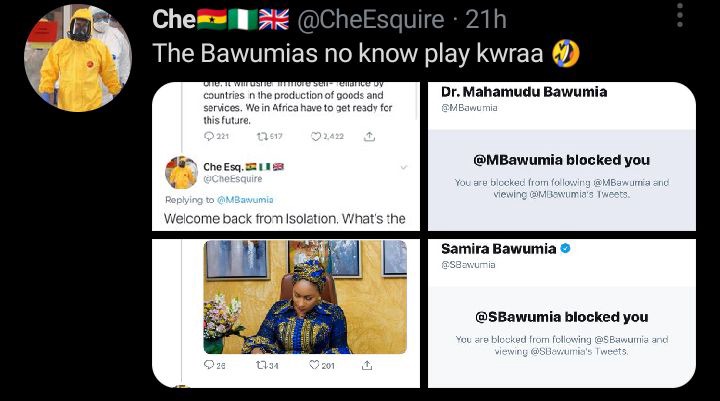
Task: Click the 21h tweet timestamp
Action: pos(485,19)
